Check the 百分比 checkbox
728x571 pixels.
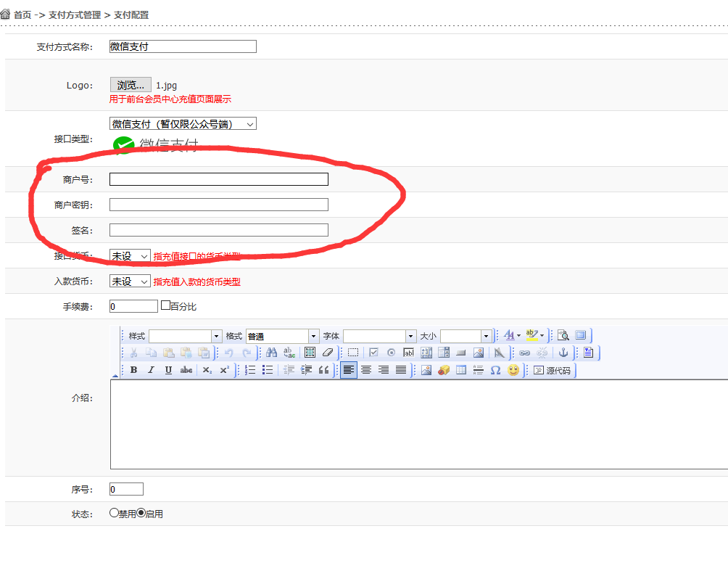coord(166,305)
